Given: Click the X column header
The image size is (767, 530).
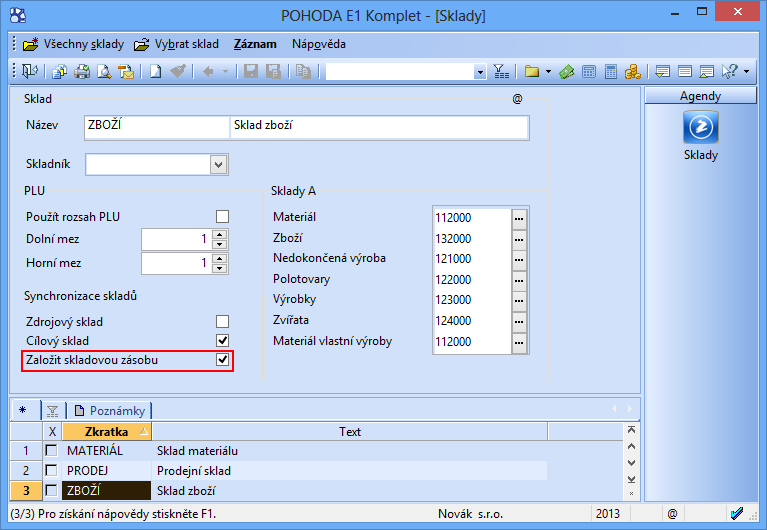Looking at the screenshot, I should [x=52, y=432].
